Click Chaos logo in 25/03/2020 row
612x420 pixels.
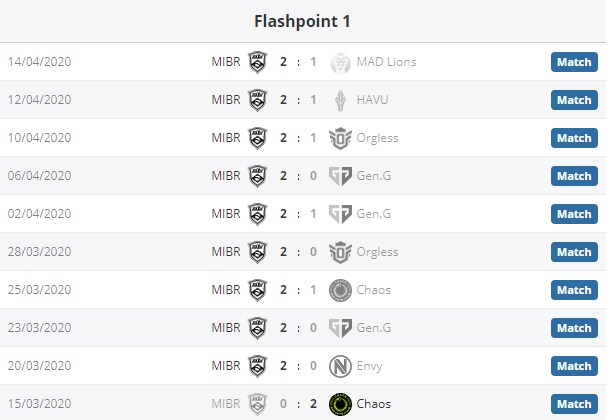pos(340,290)
